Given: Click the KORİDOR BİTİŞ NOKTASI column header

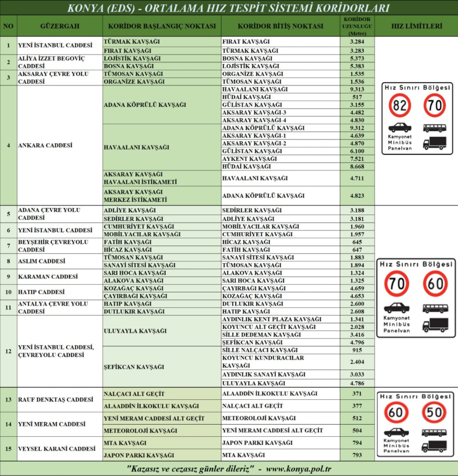Looking at the screenshot, I should point(280,26).
